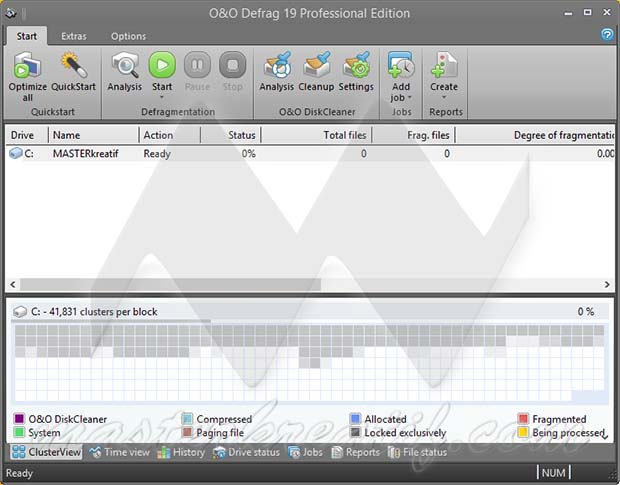Click the C: drive icon in the list
The width and height of the screenshot is (620, 485).
coord(15,153)
